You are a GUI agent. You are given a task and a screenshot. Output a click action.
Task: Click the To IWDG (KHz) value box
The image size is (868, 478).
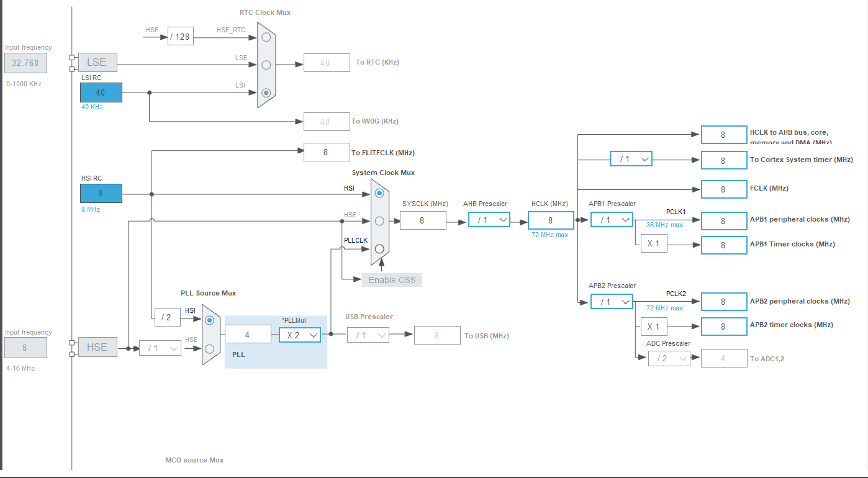[327, 122]
